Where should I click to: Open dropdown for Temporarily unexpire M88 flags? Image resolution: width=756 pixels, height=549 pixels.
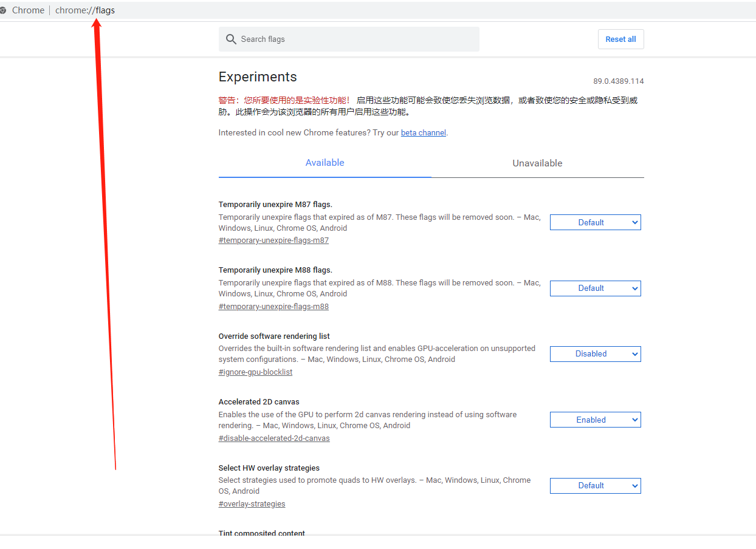[596, 288]
